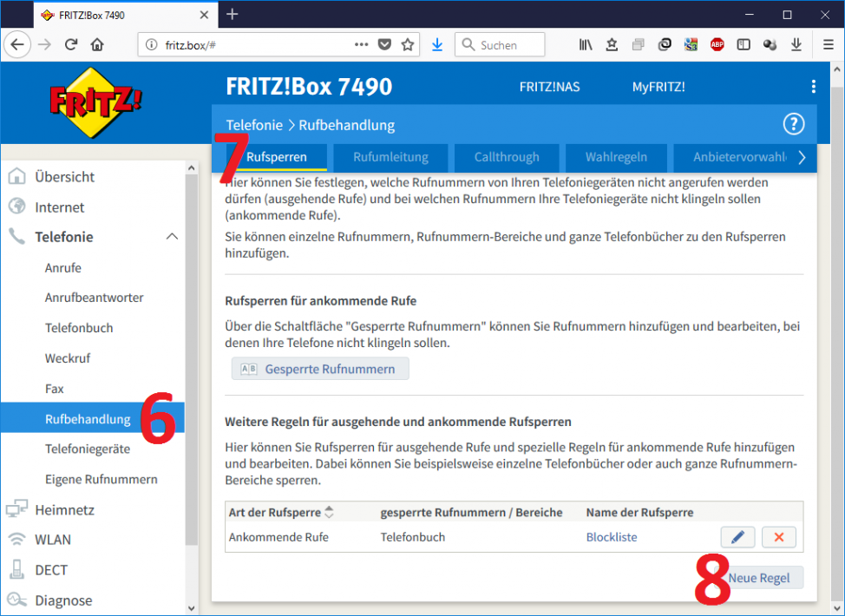Open the help question mark icon
Screen dimensions: 845x616
[x=793, y=124]
